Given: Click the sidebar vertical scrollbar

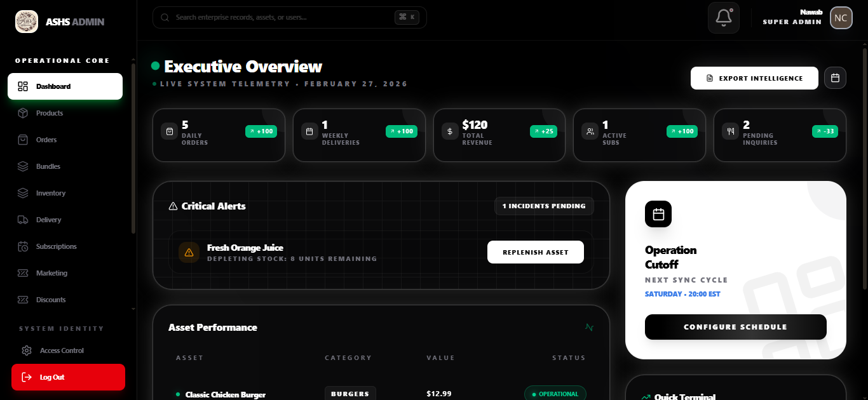Looking at the screenshot, I should pos(133,149).
